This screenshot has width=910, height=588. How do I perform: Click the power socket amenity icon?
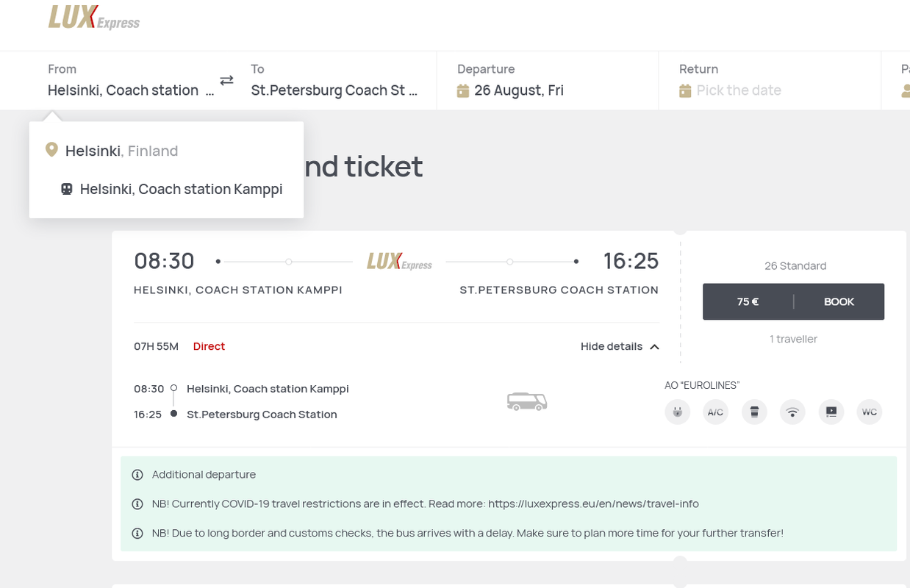click(678, 412)
